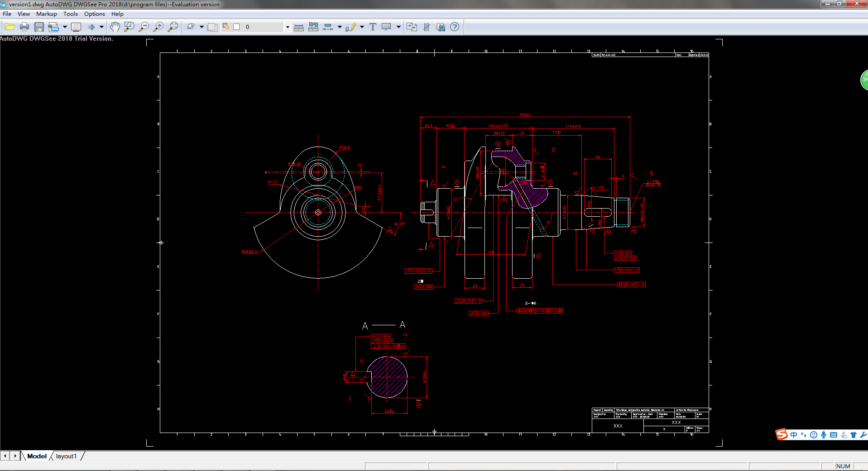Select the Text markup tool
This screenshot has width=868, height=471.
(x=373, y=27)
